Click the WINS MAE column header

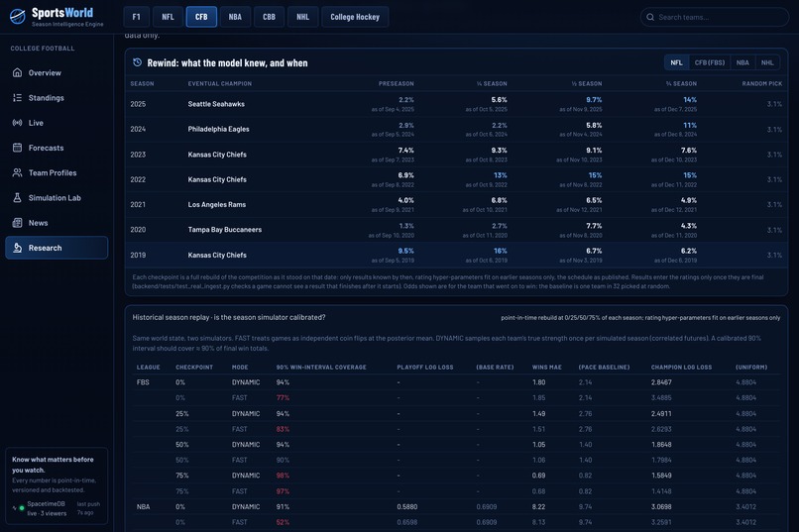(x=547, y=368)
